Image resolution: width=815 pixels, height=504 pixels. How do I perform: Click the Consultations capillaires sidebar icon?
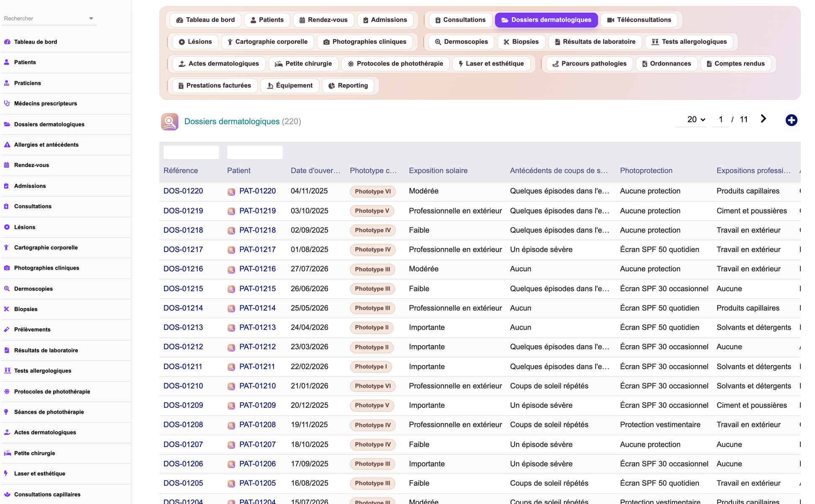[x=7, y=494]
